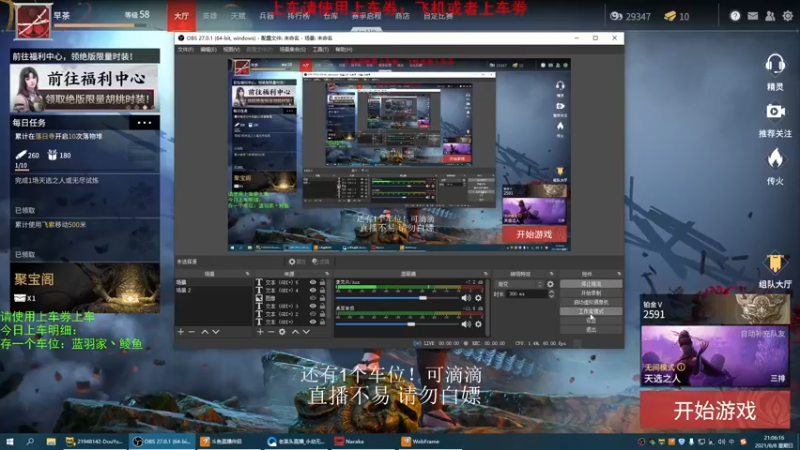Image resolution: width=800 pixels, height=450 pixels.
Task: Open transition type dropdown in OBS
Action: click(x=519, y=284)
